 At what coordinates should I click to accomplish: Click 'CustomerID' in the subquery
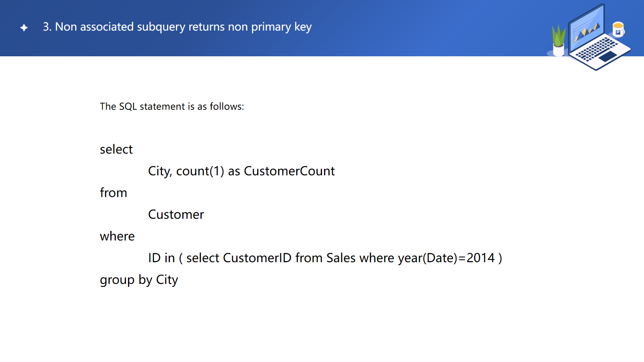(257, 258)
